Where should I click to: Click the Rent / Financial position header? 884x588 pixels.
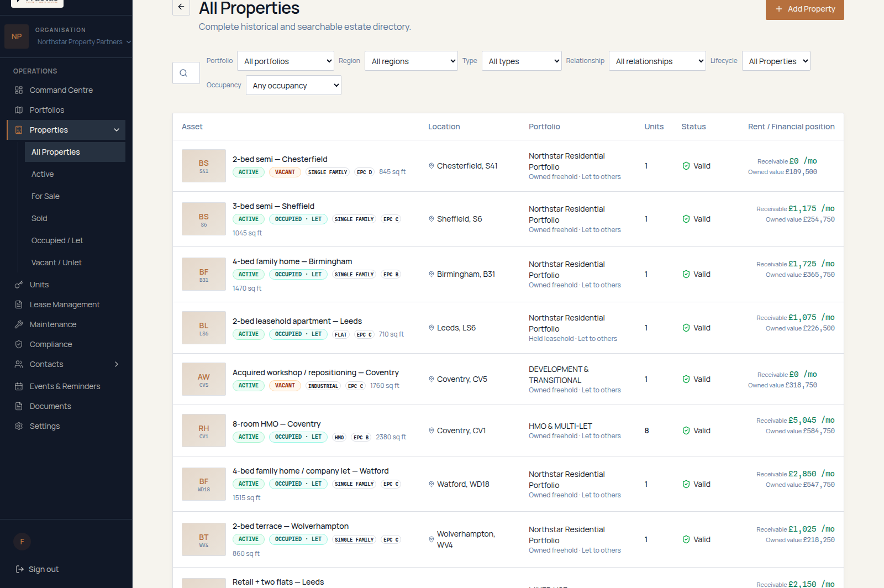coord(791,127)
